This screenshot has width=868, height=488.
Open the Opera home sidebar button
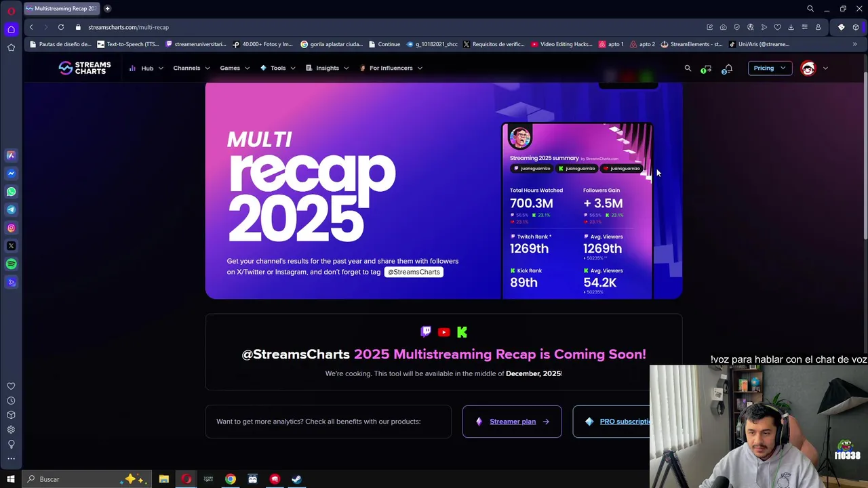11,29
